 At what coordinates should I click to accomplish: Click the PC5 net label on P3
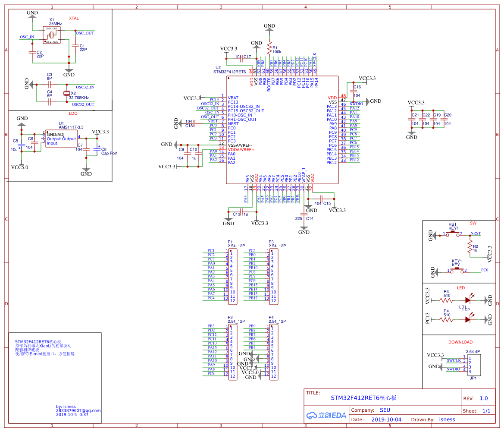[x=252, y=250]
